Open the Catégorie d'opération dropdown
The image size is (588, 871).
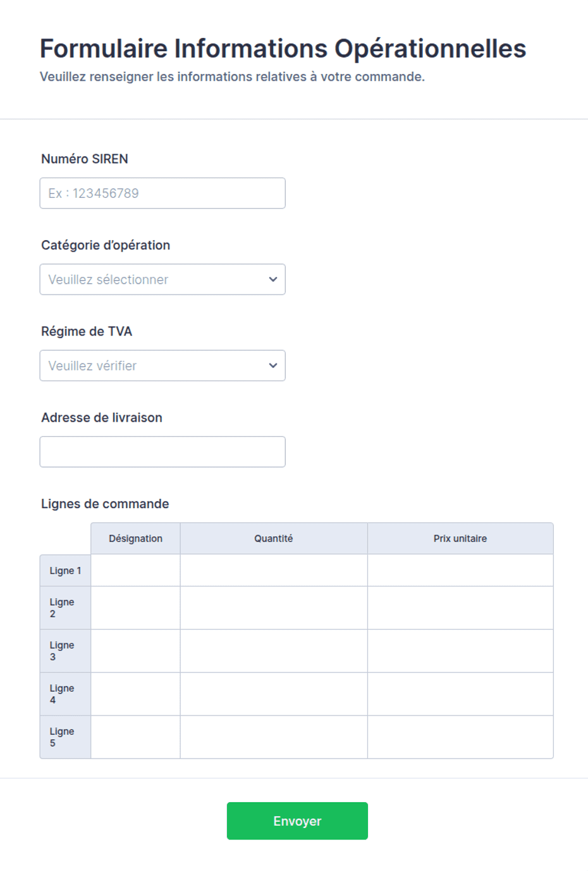pyautogui.click(x=162, y=279)
